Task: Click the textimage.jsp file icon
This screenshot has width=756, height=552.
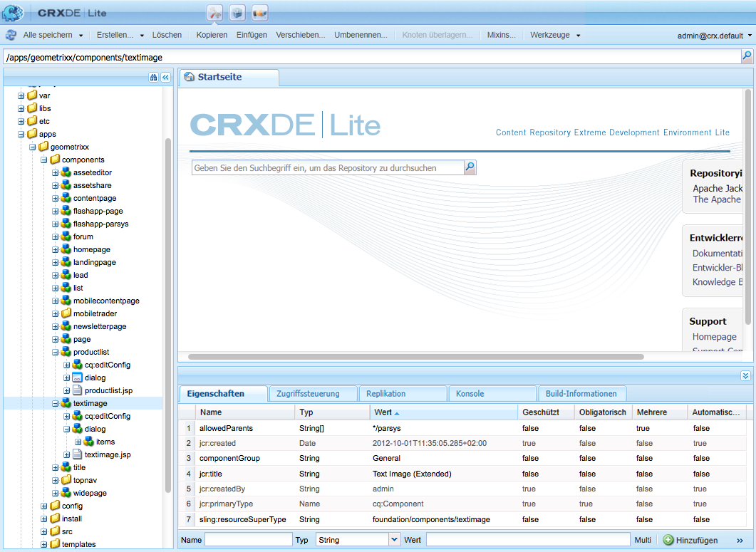Action: [77, 454]
